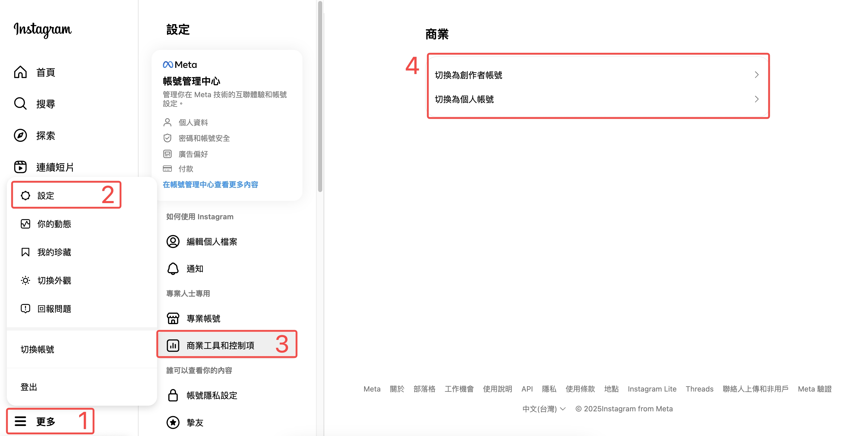Toggle appearance via 切換外觀
The width and height of the screenshot is (868, 436).
(54, 280)
